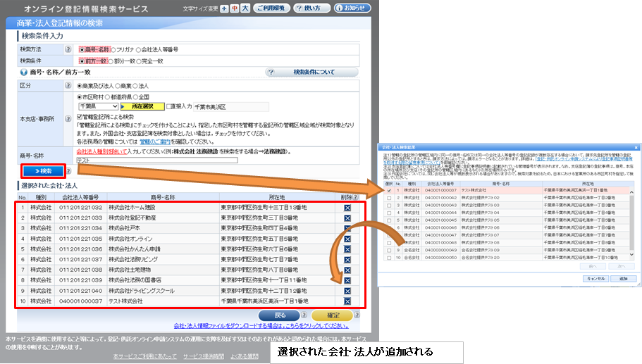The image size is (642, 364).
Task: Click location field showing 千葉市美浜区
Action: [x=231, y=107]
